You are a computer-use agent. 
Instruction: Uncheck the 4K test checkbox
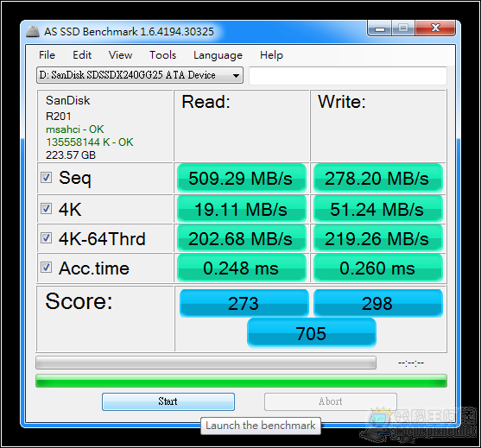click(47, 209)
